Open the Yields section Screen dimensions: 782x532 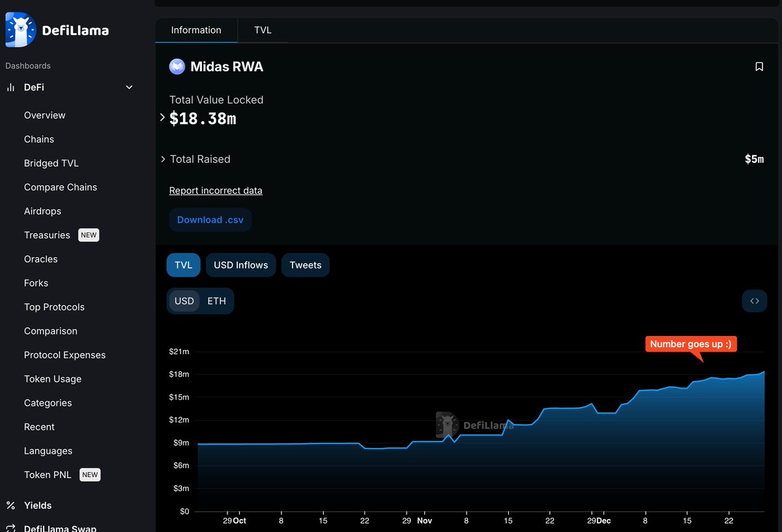pos(38,505)
